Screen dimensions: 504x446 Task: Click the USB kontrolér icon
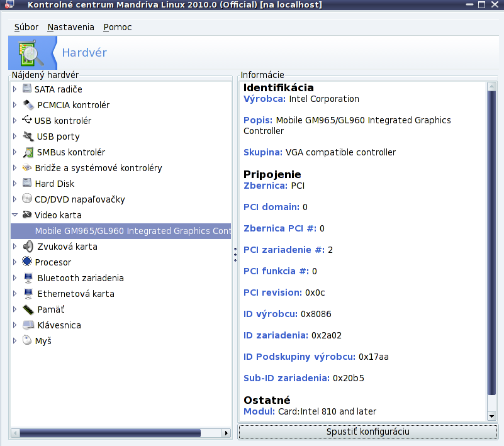coord(27,120)
